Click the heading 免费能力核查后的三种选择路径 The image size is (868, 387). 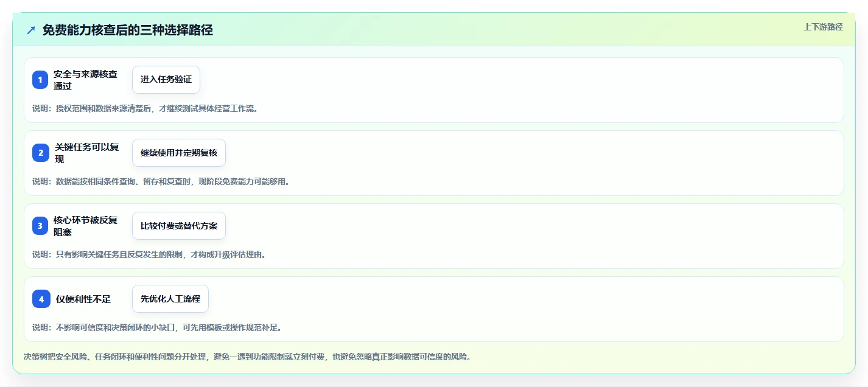(128, 30)
